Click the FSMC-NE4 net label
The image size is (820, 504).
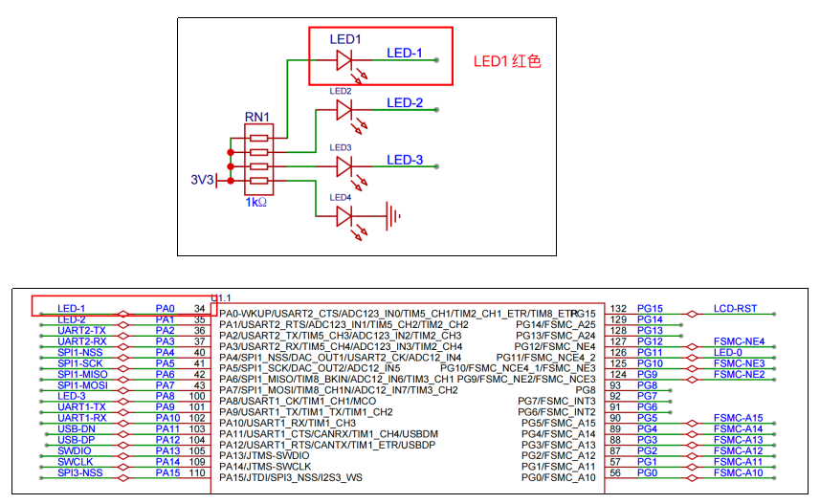(x=739, y=341)
